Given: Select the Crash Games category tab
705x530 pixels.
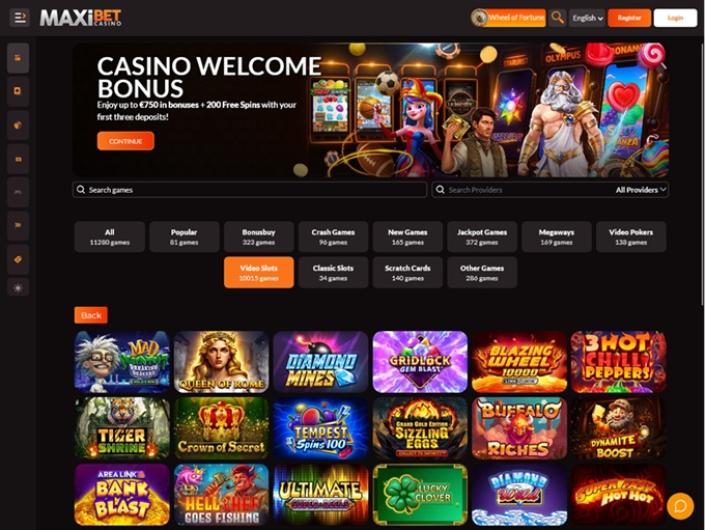Looking at the screenshot, I should coord(333,236).
